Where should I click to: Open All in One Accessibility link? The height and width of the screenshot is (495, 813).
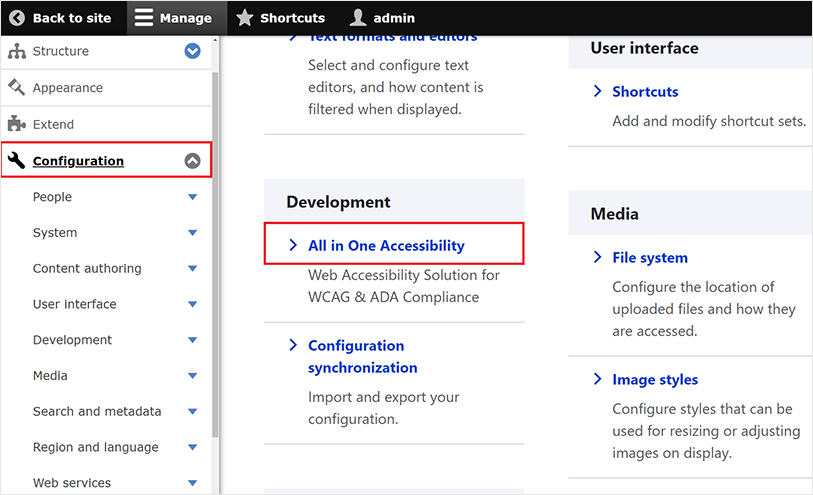click(386, 246)
